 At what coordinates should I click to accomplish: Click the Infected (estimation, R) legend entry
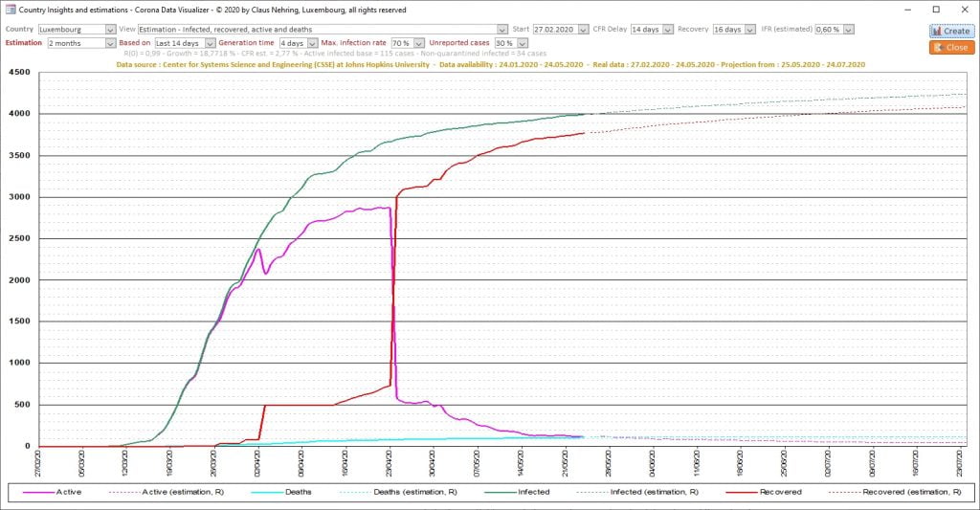pos(650,492)
